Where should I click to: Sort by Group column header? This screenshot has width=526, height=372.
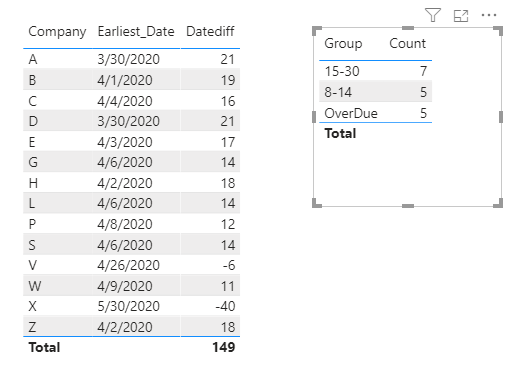tap(344, 44)
